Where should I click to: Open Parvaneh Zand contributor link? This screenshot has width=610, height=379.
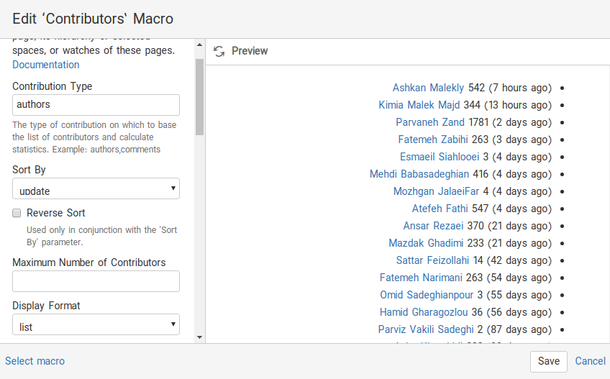point(430,122)
